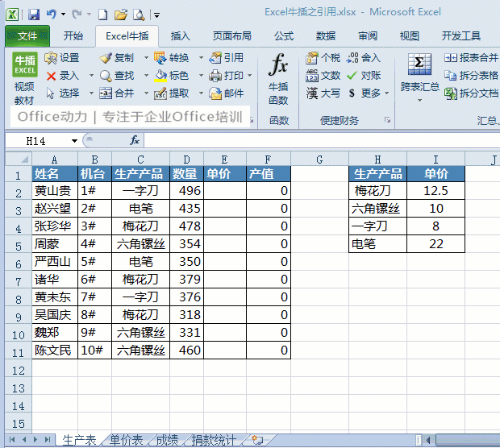Expand the 打印 dropdown arrow
Image resolution: width=500 pixels, height=448 pixels.
pyautogui.click(x=250, y=76)
